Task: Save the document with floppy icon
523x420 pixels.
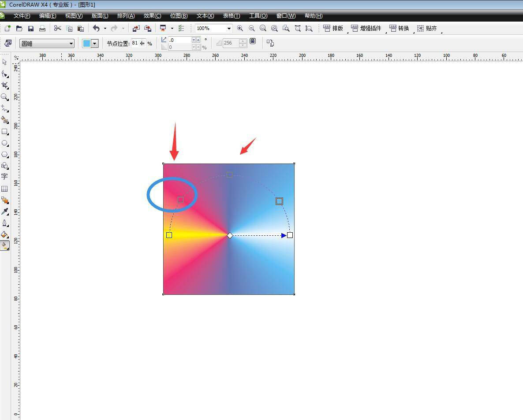Action: pyautogui.click(x=31, y=28)
